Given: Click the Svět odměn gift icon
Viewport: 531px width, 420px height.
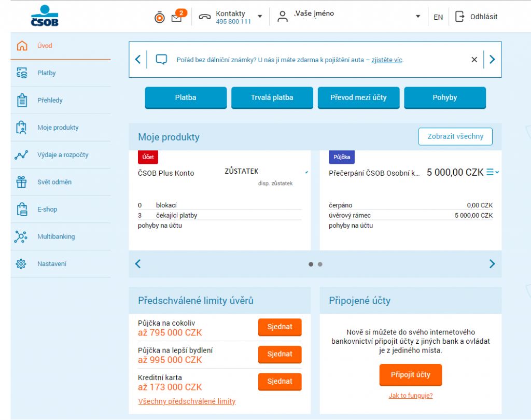Looking at the screenshot, I should pyautogui.click(x=21, y=182).
